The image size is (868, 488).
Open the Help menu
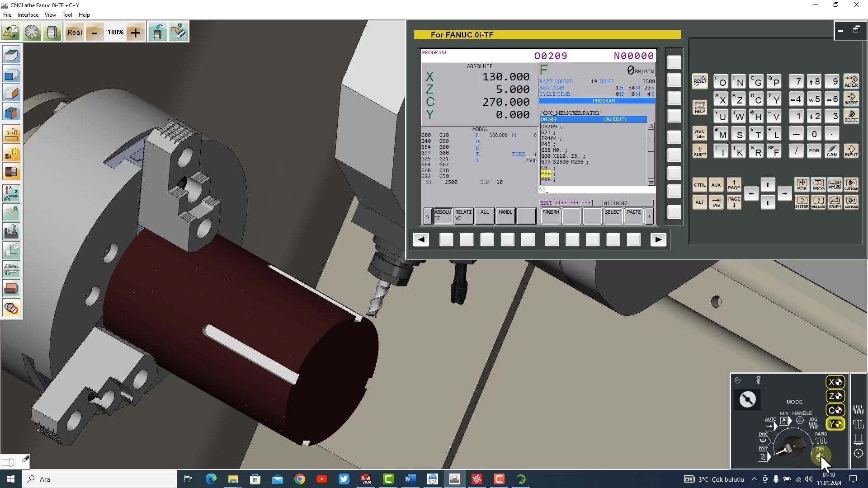84,15
